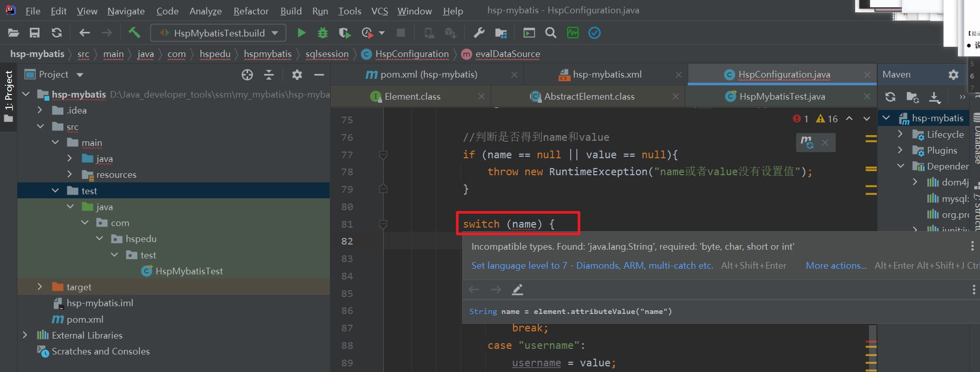Viewport: 980px width, 372px height.
Task: Click the yellow warning stripe beside line 76
Action: (871, 139)
